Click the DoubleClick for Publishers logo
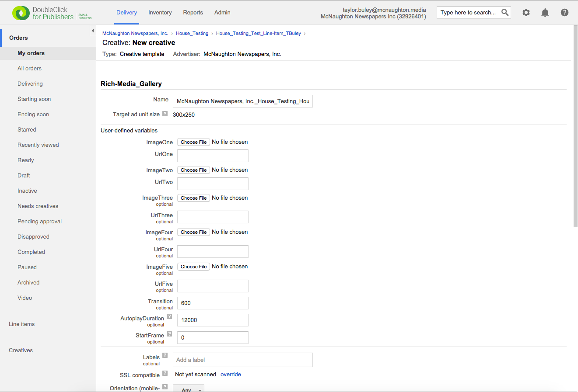The height and width of the screenshot is (392, 578). click(x=52, y=13)
